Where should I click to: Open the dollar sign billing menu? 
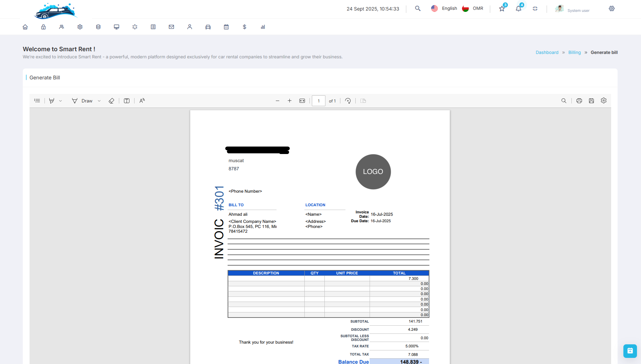tap(245, 27)
